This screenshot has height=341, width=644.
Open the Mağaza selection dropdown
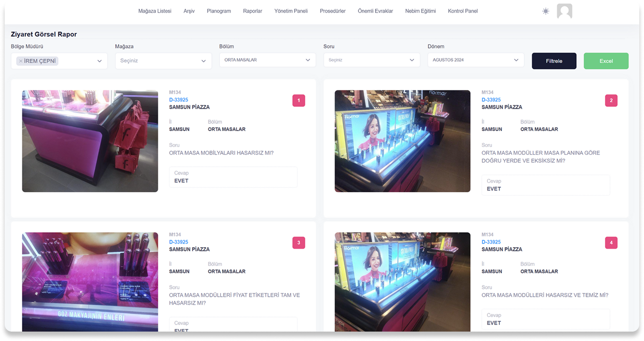[x=163, y=61]
